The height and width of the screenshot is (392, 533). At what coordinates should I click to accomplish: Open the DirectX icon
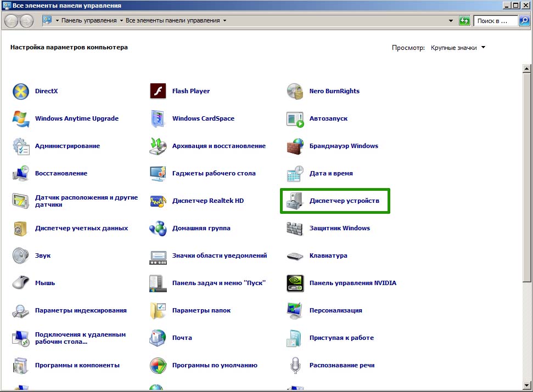(x=21, y=92)
